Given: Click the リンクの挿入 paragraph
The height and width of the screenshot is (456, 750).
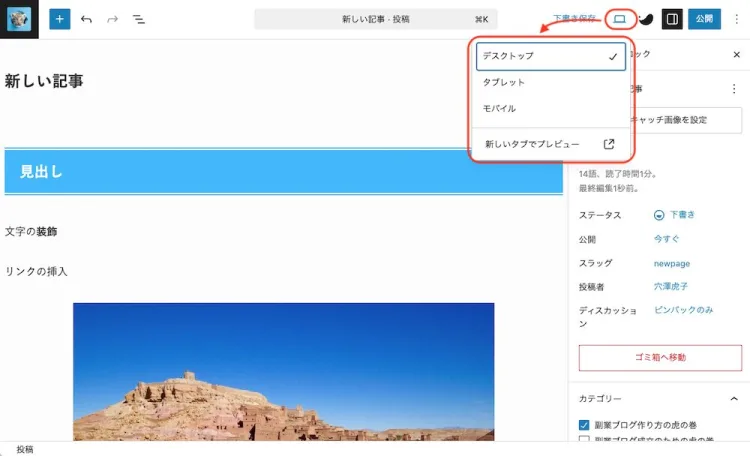Looking at the screenshot, I should [36, 271].
